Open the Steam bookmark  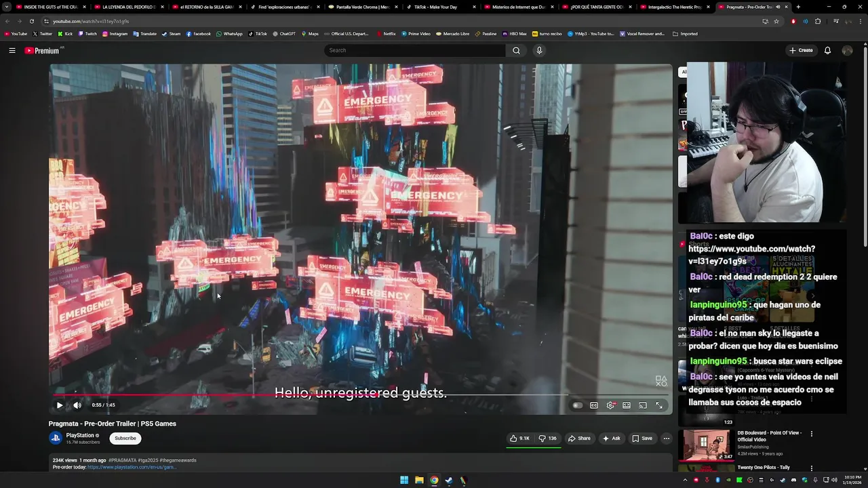pos(172,33)
